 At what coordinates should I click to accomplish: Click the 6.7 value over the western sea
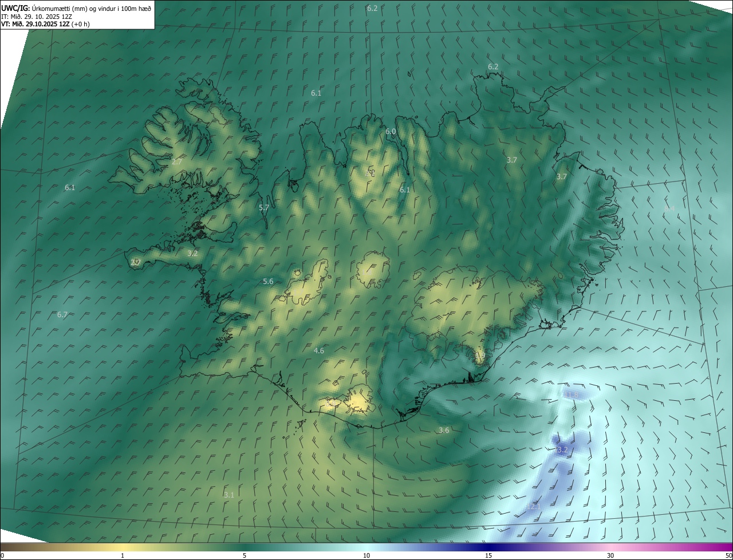pos(62,314)
